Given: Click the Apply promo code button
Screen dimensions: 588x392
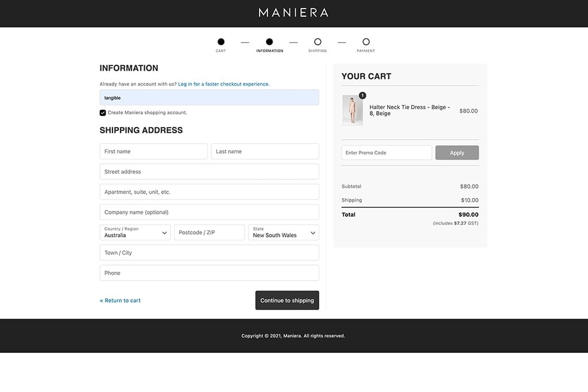Looking at the screenshot, I should (x=457, y=153).
